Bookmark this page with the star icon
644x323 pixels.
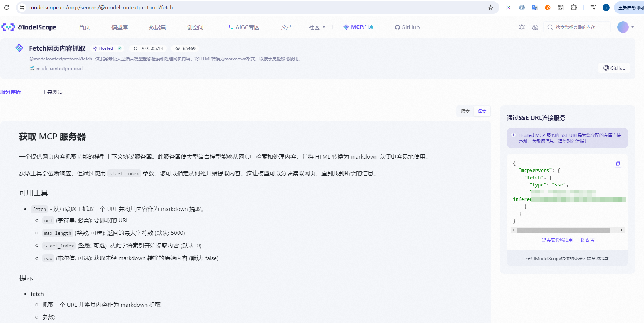point(491,7)
